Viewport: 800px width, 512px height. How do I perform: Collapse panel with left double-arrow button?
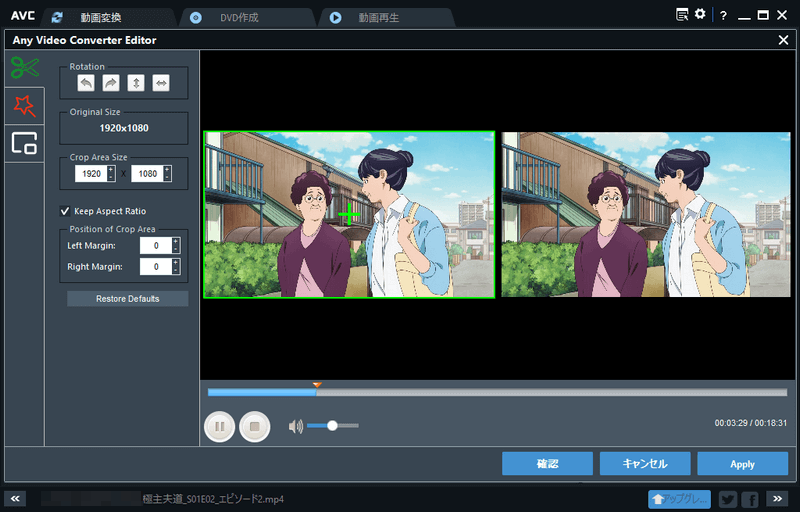pos(15,499)
